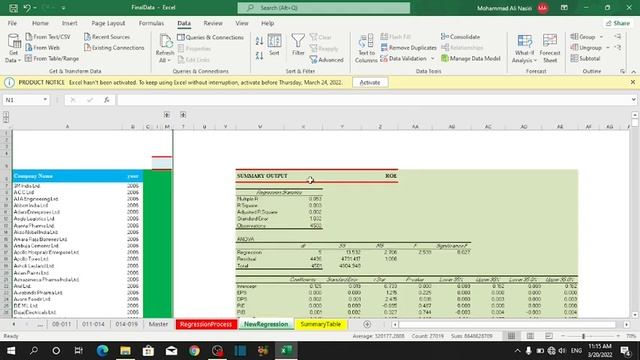Screen dimensions: 640x360
Task: Open Data Validation dialog
Action: [x=404, y=58]
